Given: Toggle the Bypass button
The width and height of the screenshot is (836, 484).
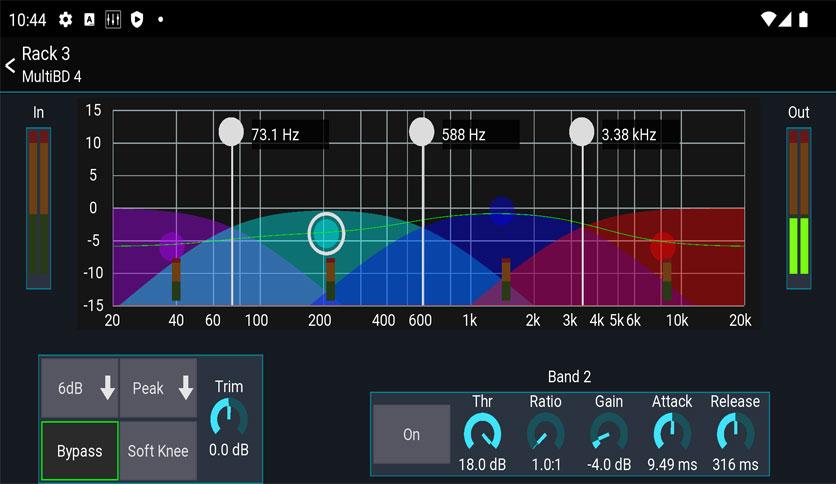Looking at the screenshot, I should [x=80, y=451].
